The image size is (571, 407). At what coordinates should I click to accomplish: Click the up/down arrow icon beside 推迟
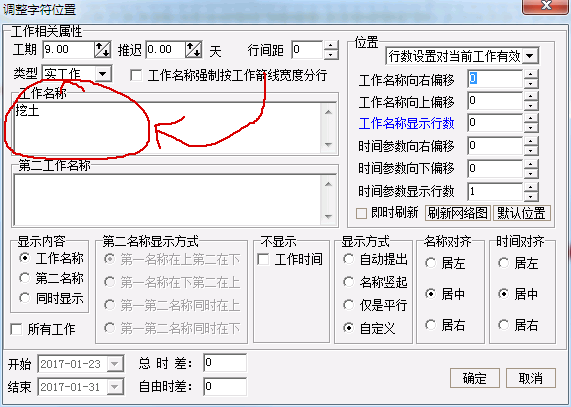[x=193, y=49]
